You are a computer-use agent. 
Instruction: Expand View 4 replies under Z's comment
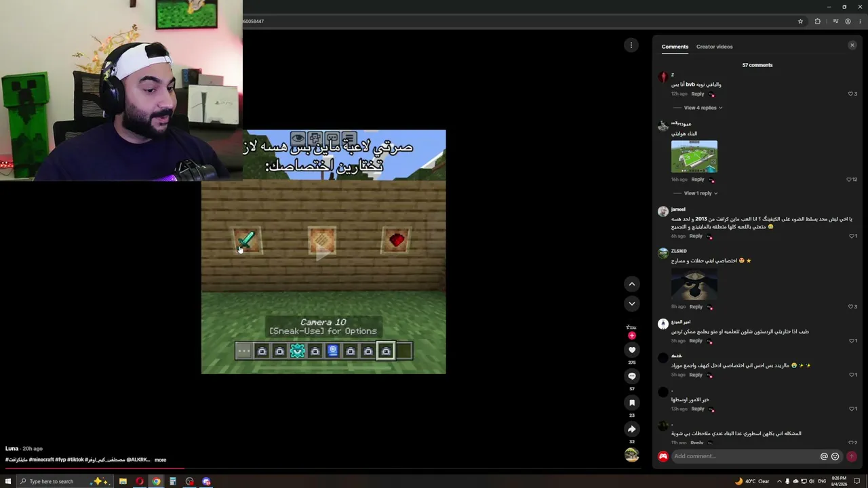coord(703,108)
